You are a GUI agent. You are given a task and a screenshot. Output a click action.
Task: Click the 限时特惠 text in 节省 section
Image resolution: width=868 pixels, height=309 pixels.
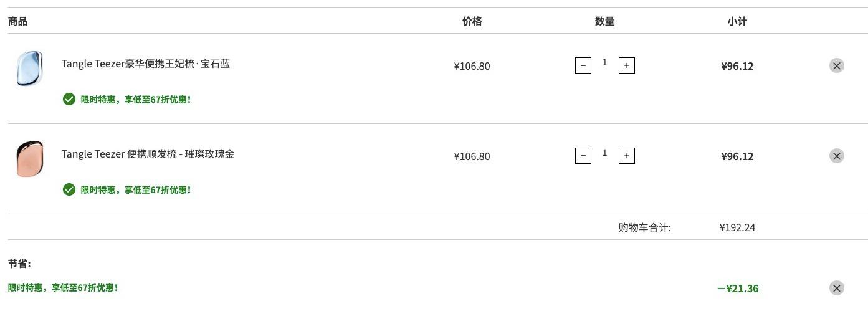point(63,288)
